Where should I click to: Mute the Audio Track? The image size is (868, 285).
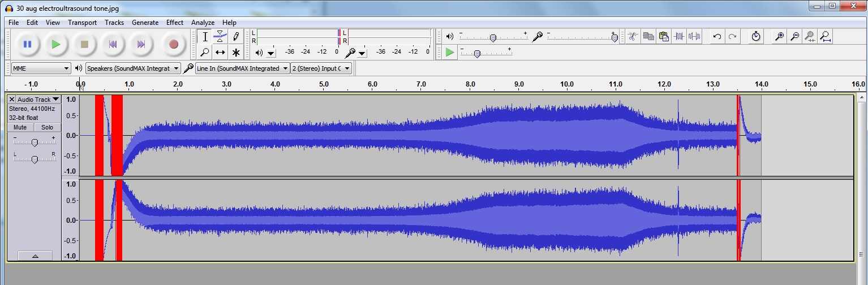tap(20, 127)
